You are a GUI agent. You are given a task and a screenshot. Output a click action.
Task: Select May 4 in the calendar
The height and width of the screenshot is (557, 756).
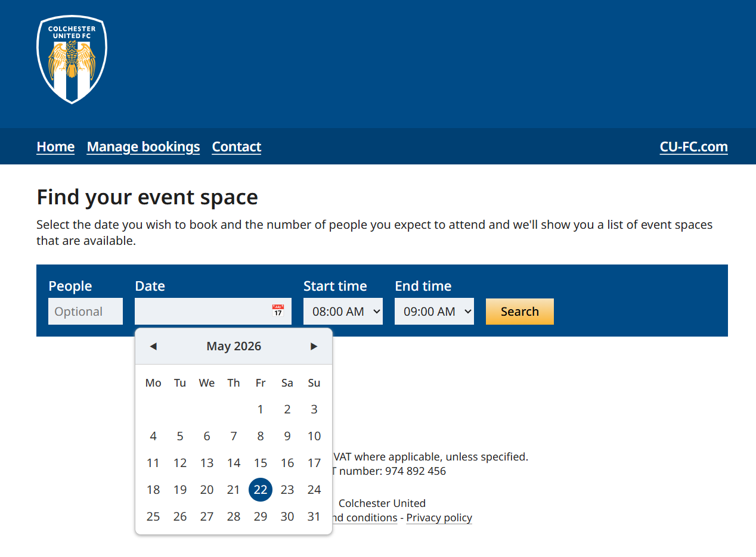(153, 436)
